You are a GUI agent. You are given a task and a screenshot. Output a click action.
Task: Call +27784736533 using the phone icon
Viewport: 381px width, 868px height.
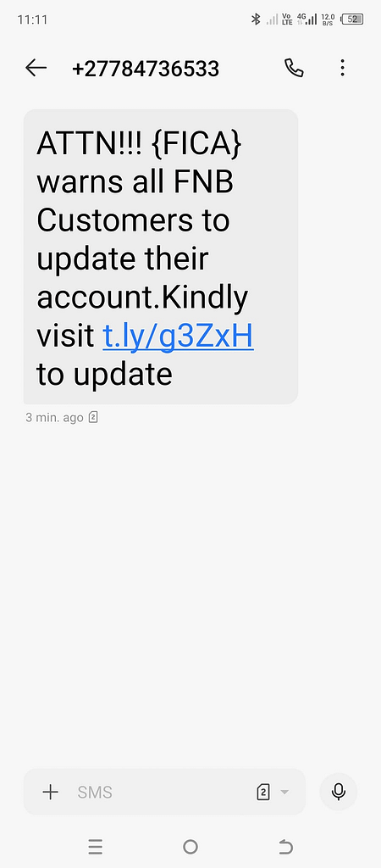294,68
